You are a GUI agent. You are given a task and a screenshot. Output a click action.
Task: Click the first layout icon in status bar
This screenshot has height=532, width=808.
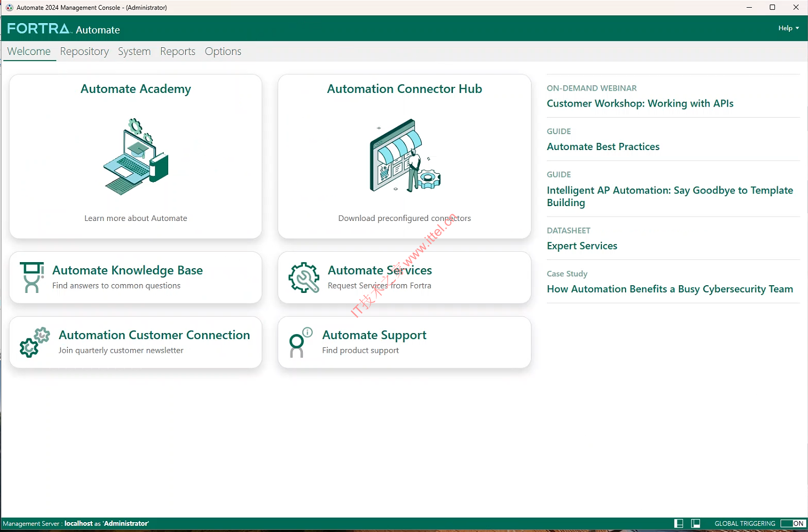pyautogui.click(x=679, y=523)
